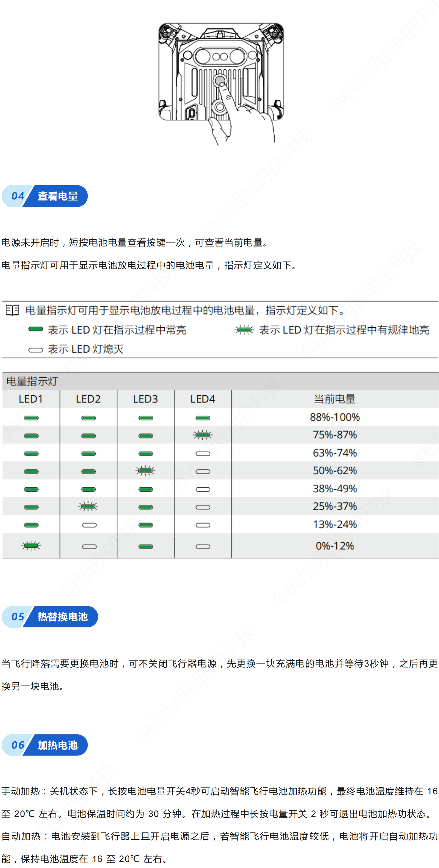Click the drone battery button illustration
Screen dimensions: 439x868
[221, 84]
